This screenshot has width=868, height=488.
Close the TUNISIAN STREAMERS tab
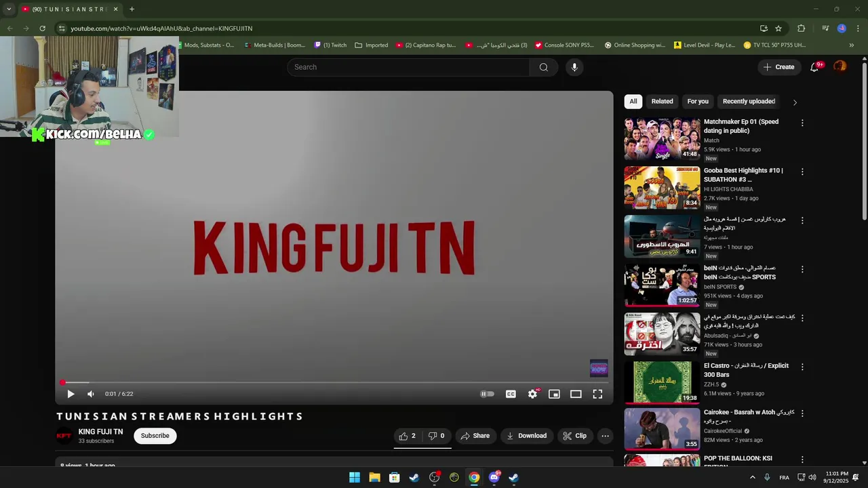(115, 9)
